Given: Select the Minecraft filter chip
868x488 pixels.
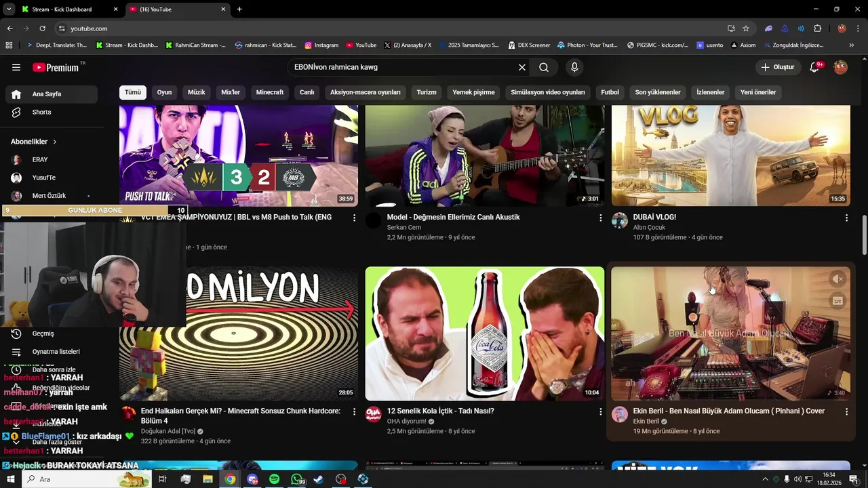Looking at the screenshot, I should 270,92.
